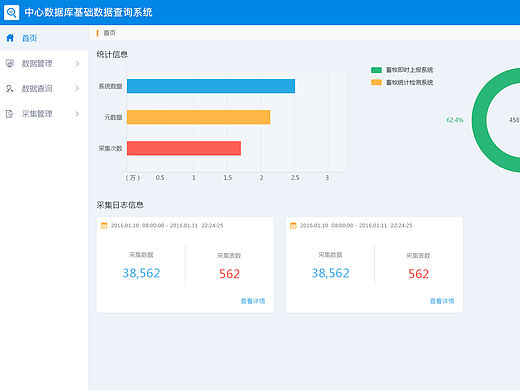The width and height of the screenshot is (520, 390).
Task: Click the 数据查询 search-person icon
Action: [10, 89]
